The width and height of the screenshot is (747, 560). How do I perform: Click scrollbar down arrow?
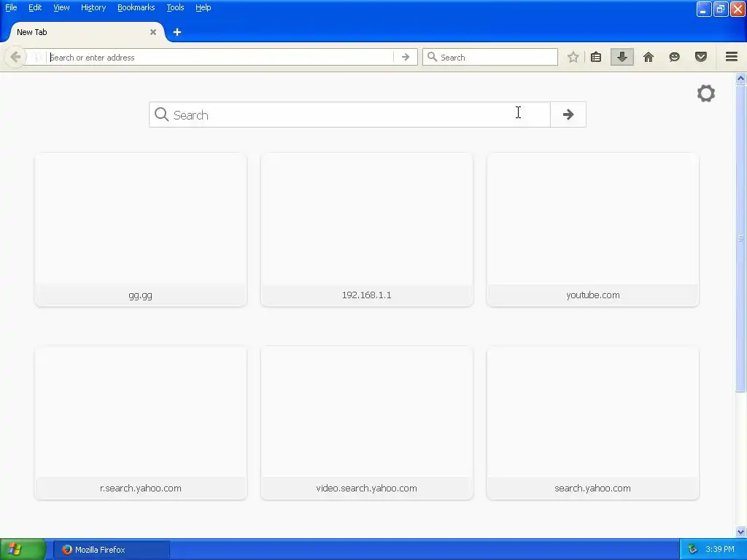pyautogui.click(x=740, y=532)
